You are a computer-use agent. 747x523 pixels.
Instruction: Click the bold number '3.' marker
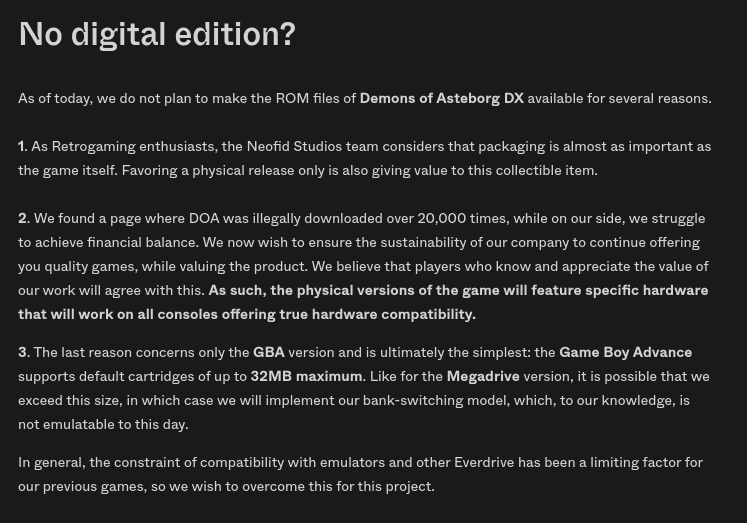point(24,352)
